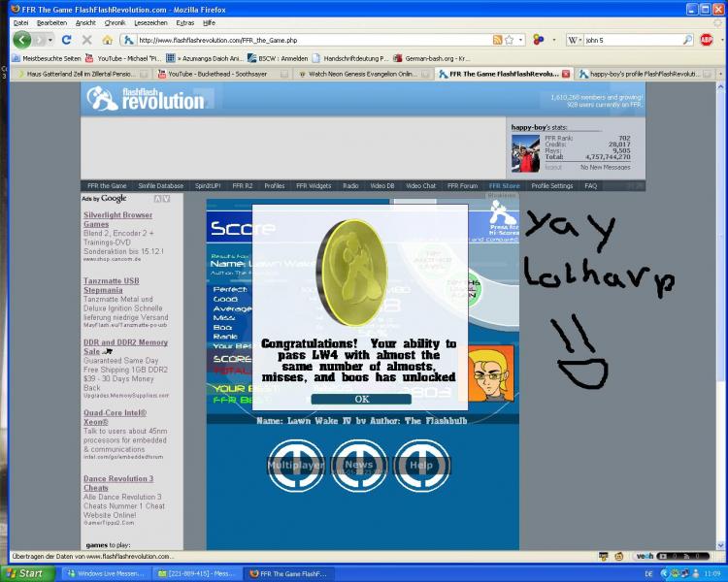Open the Wikipedia search engine dropdown
The height and width of the screenshot is (582, 728).
(575, 41)
